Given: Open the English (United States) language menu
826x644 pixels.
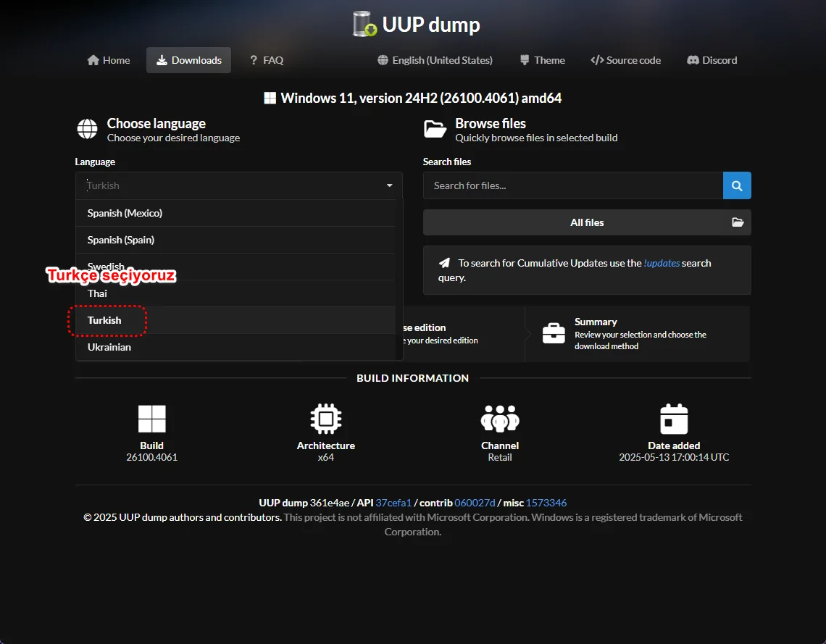Looking at the screenshot, I should point(435,60).
